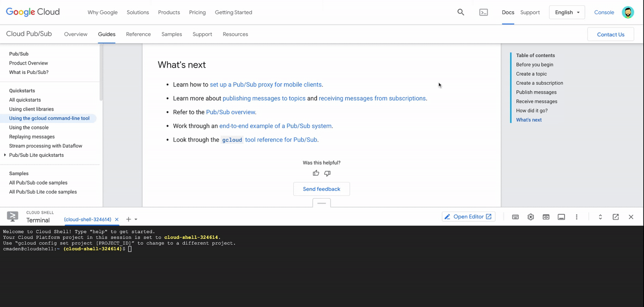The height and width of the screenshot is (307, 644).
Task: Open the Solutions menu
Action: 137,12
